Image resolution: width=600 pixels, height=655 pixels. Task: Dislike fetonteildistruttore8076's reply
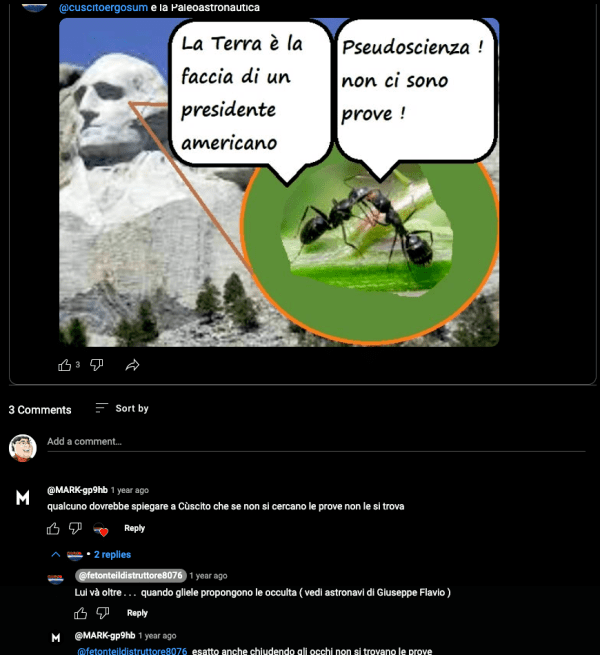[103, 613]
